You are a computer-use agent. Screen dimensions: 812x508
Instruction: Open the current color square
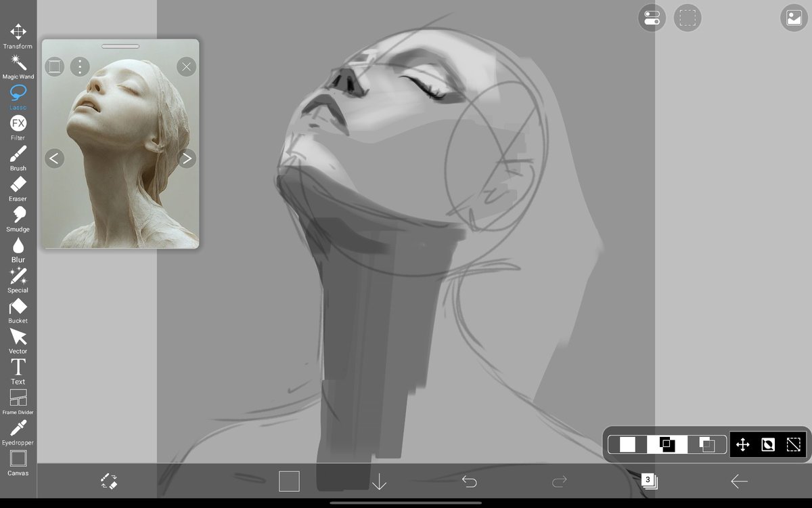289,482
